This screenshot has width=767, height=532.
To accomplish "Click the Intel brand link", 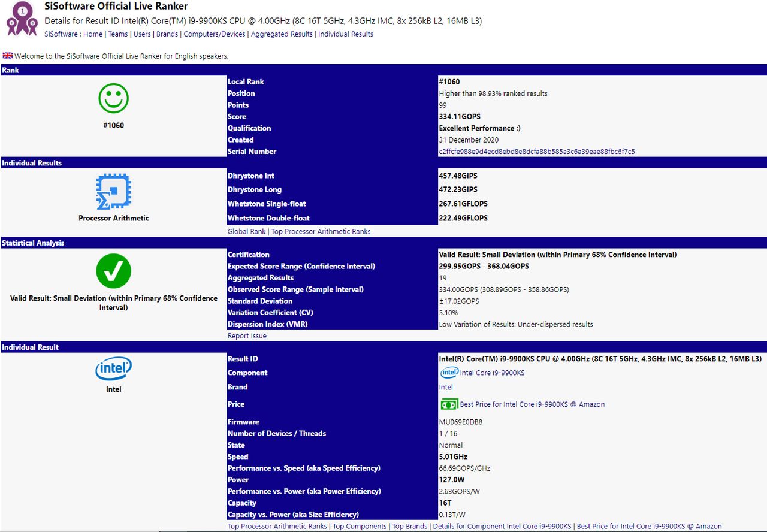I will pos(446,387).
